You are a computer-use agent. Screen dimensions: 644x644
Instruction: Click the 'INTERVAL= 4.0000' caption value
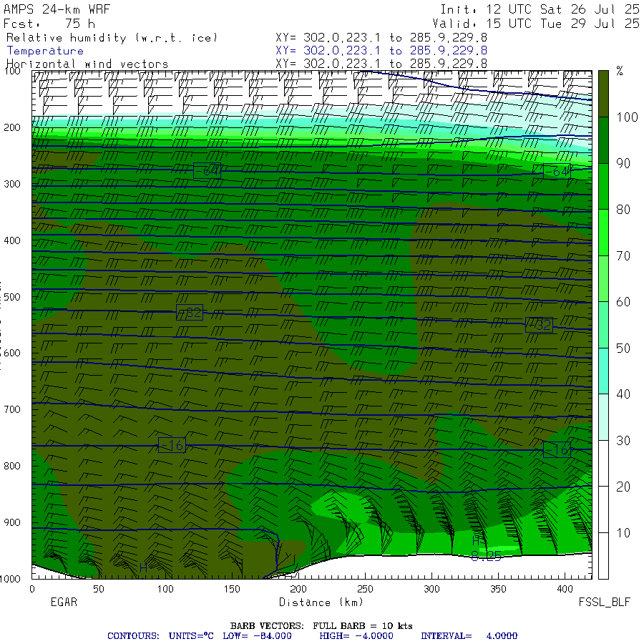click(x=469, y=636)
